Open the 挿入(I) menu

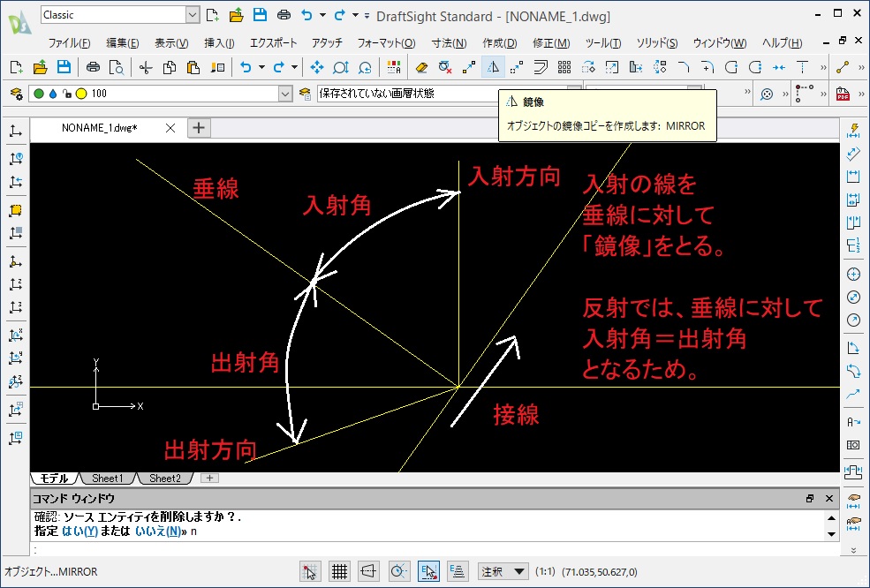coord(219,42)
